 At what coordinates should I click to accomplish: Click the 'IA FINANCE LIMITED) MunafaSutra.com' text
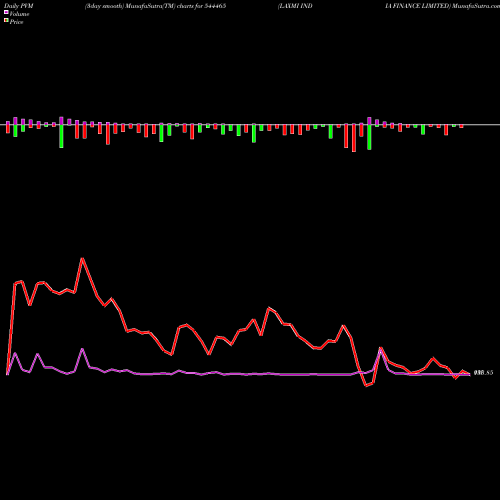coord(442,6)
